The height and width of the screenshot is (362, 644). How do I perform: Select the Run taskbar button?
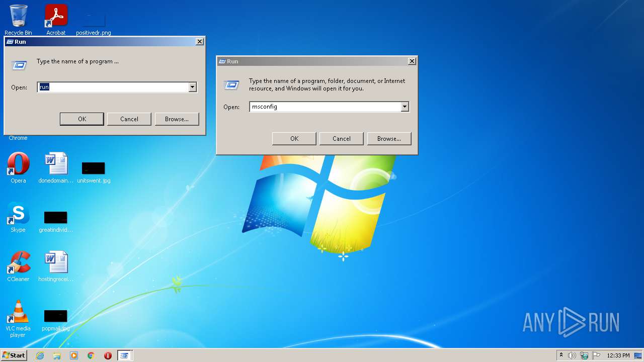pos(124,355)
